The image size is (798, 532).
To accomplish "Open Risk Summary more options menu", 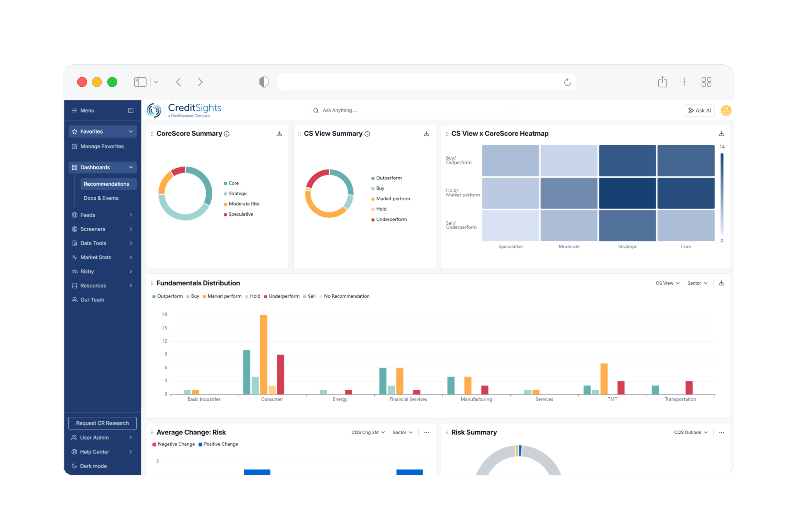I will coord(721,432).
